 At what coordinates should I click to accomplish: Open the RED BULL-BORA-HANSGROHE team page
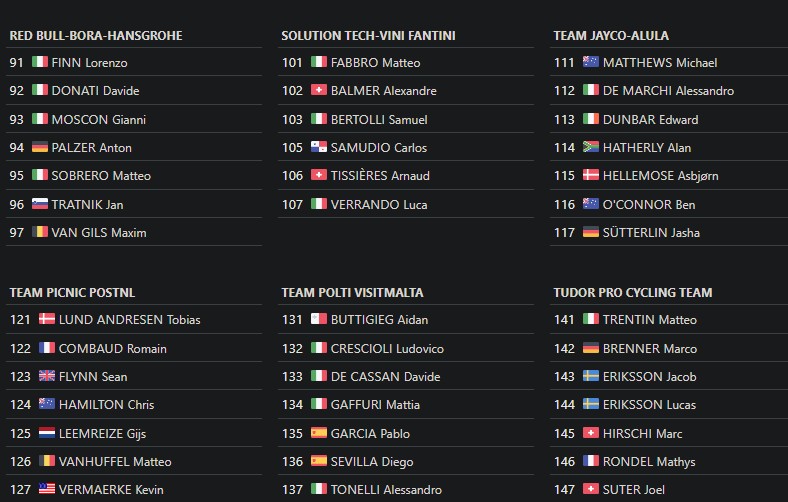tap(96, 36)
